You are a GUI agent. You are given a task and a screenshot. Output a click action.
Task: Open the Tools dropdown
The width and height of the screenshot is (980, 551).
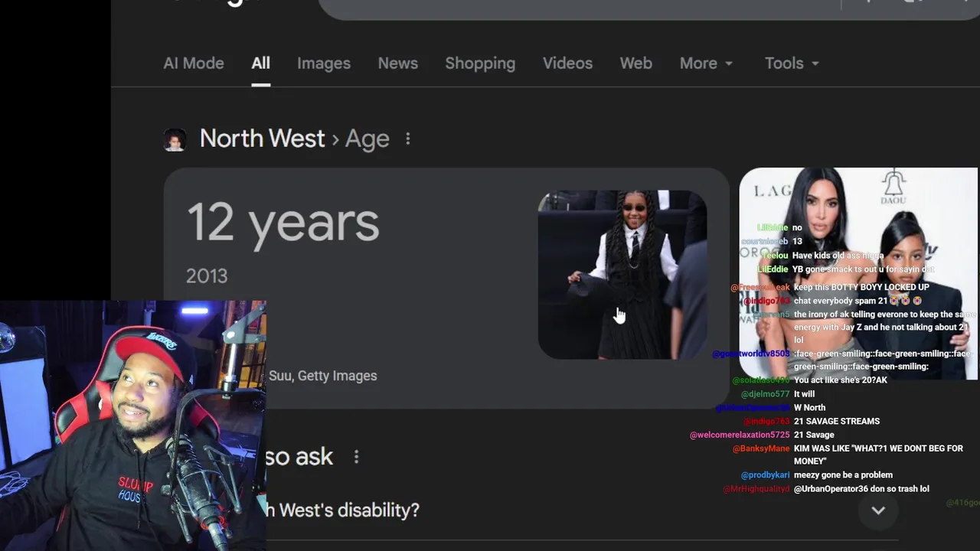(x=792, y=64)
